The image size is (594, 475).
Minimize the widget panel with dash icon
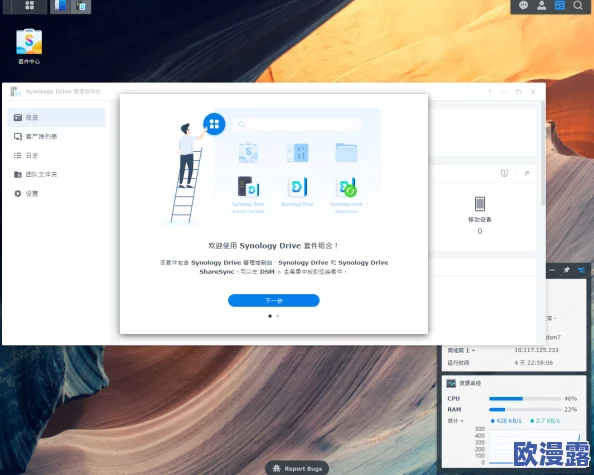(552, 270)
